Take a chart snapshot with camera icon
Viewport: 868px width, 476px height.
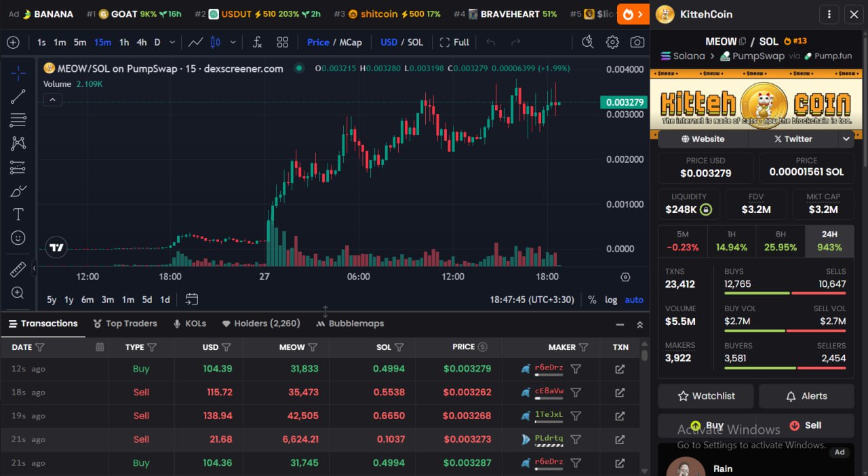pos(637,42)
